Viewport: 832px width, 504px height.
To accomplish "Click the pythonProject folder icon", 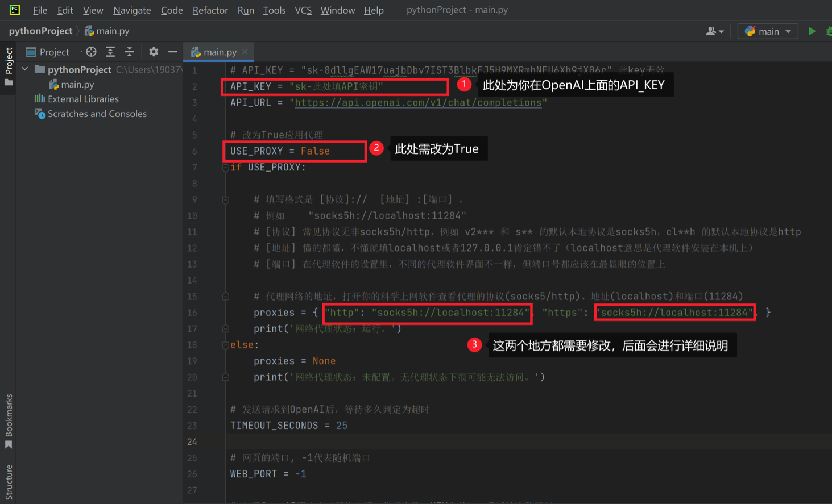I will point(39,69).
